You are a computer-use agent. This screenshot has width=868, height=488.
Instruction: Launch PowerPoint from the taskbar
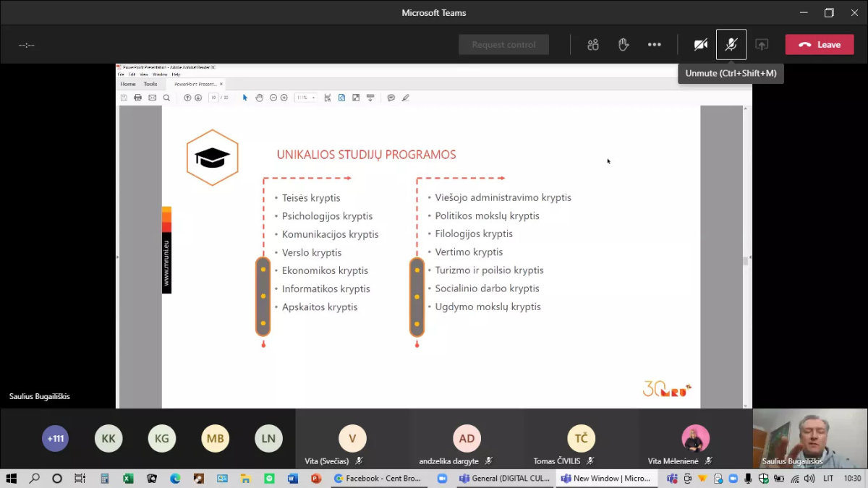click(316, 479)
